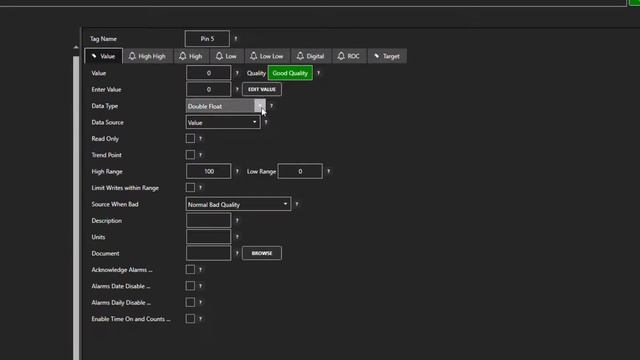The height and width of the screenshot is (360, 640).
Task: Open help icon for Acknowledge Alarms checkbox
Action: pyautogui.click(x=200, y=270)
